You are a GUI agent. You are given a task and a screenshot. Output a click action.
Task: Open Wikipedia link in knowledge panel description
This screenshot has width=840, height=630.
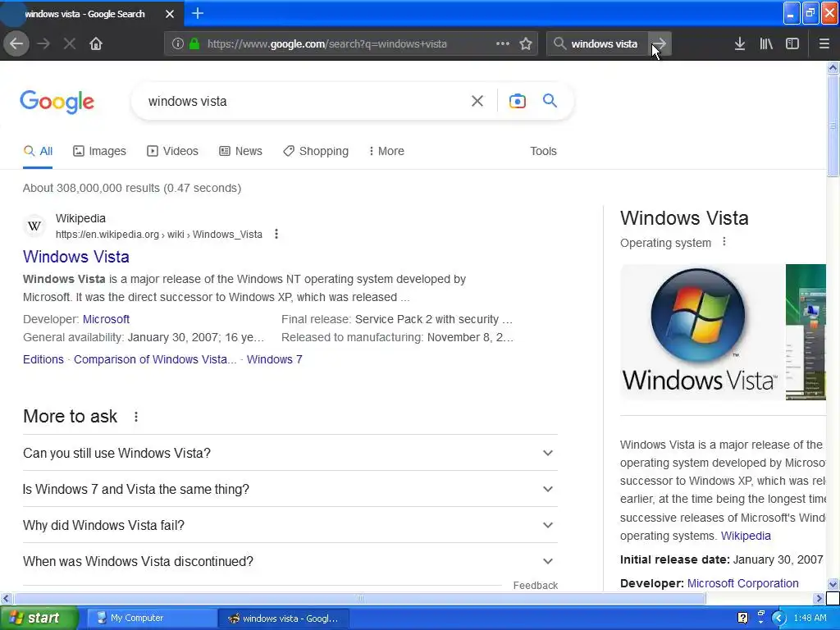tap(746, 536)
